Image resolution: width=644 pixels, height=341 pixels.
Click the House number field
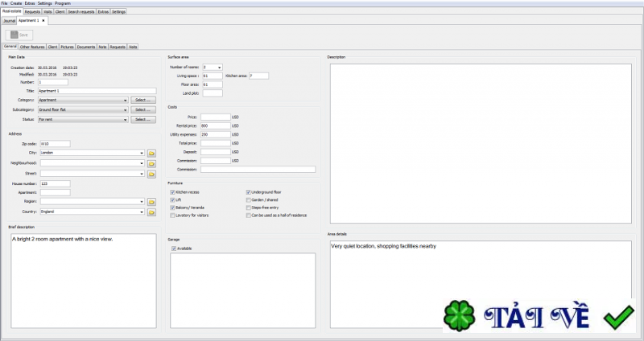click(x=55, y=184)
